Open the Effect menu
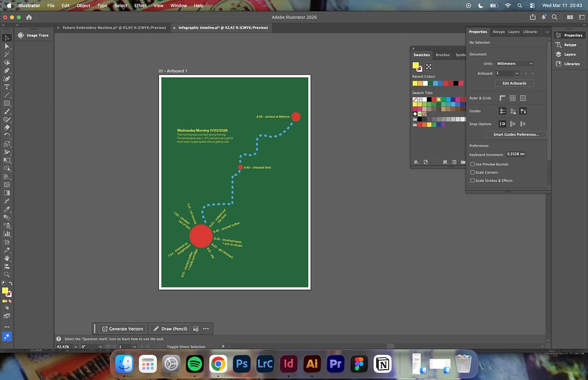Image resolution: width=588 pixels, height=380 pixels. (x=140, y=5)
